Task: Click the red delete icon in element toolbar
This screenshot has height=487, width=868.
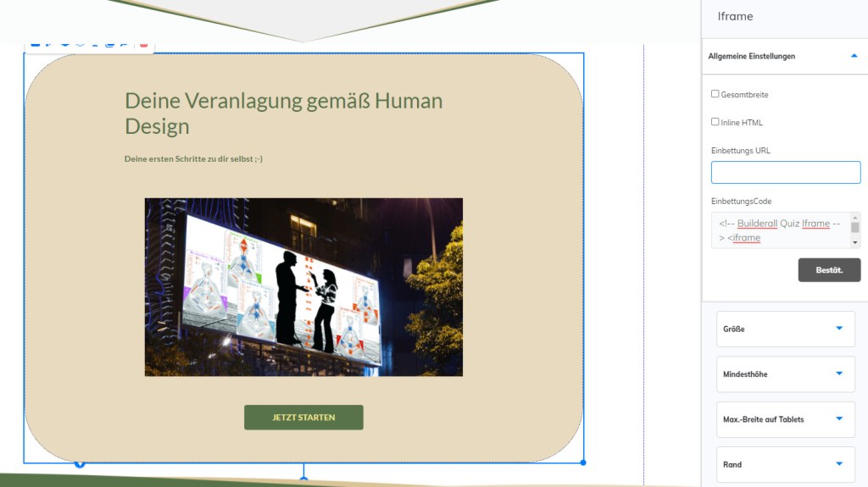Action: coord(143,44)
